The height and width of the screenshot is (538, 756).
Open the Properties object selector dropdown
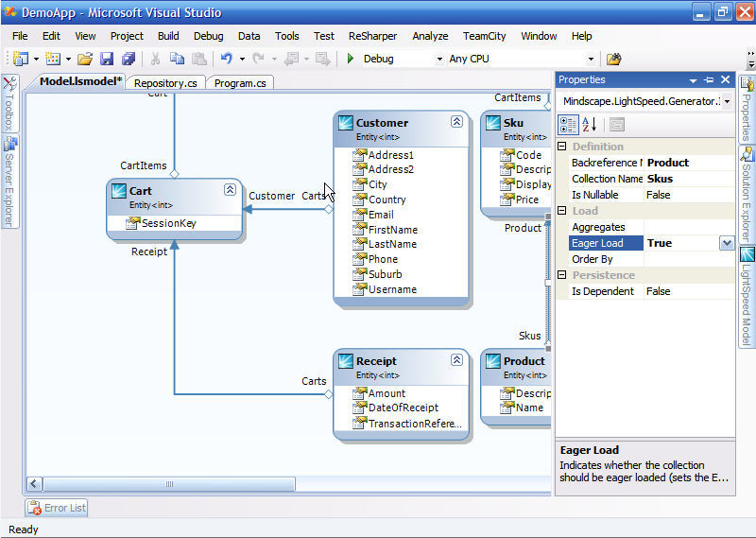727,101
